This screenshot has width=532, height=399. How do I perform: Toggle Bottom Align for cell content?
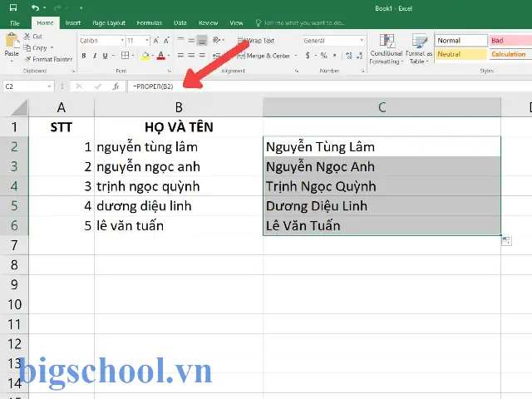(x=202, y=41)
